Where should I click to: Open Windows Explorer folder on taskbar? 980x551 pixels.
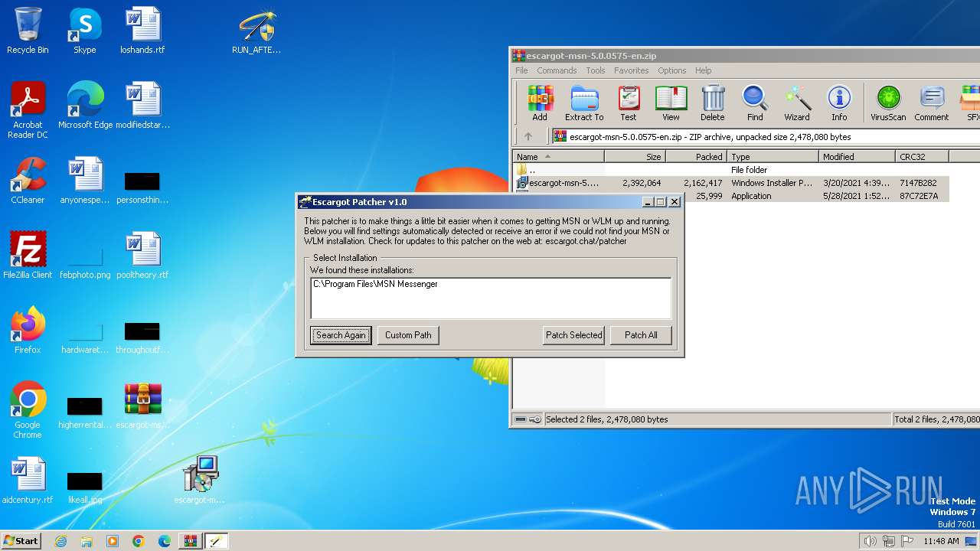tap(87, 541)
